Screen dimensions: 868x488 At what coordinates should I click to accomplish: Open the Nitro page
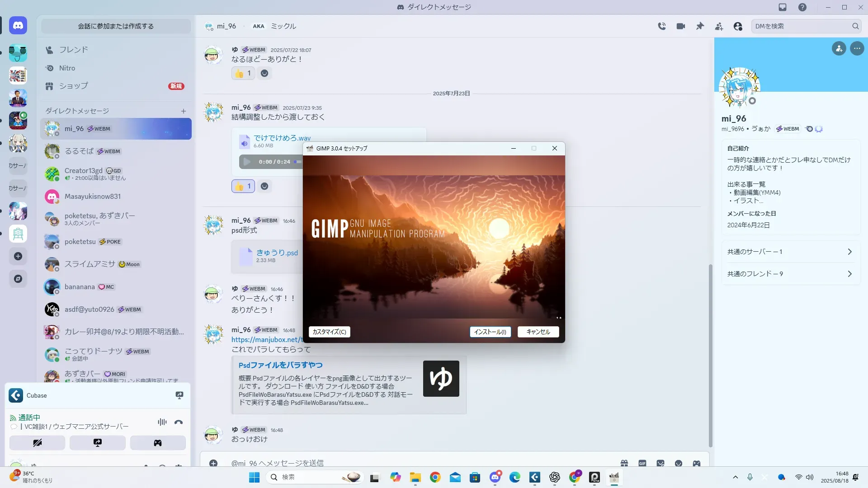[x=67, y=68]
